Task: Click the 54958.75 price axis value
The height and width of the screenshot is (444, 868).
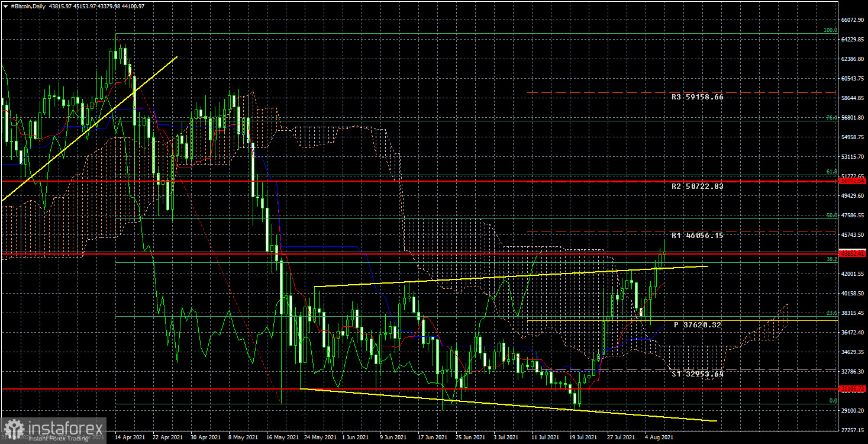Action: click(853, 137)
